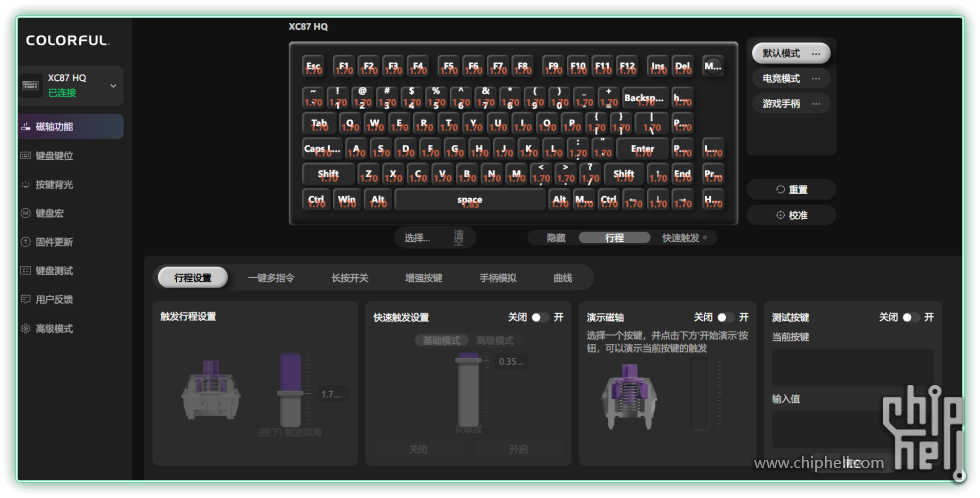Open 固件更新 firmware update icon
The height and width of the screenshot is (498, 980).
[x=26, y=242]
